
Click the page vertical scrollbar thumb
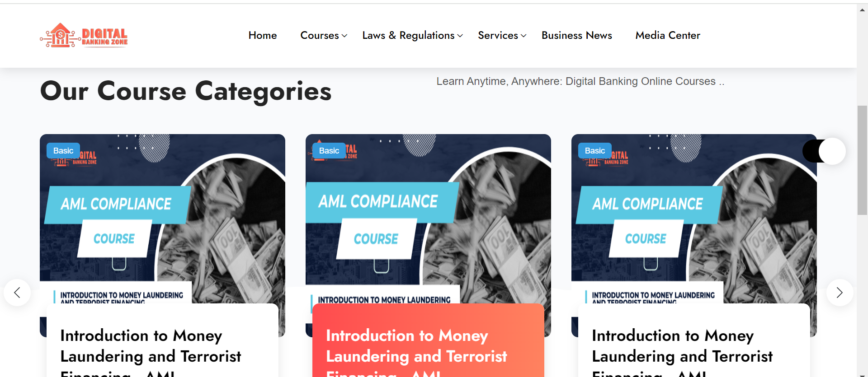click(x=862, y=160)
